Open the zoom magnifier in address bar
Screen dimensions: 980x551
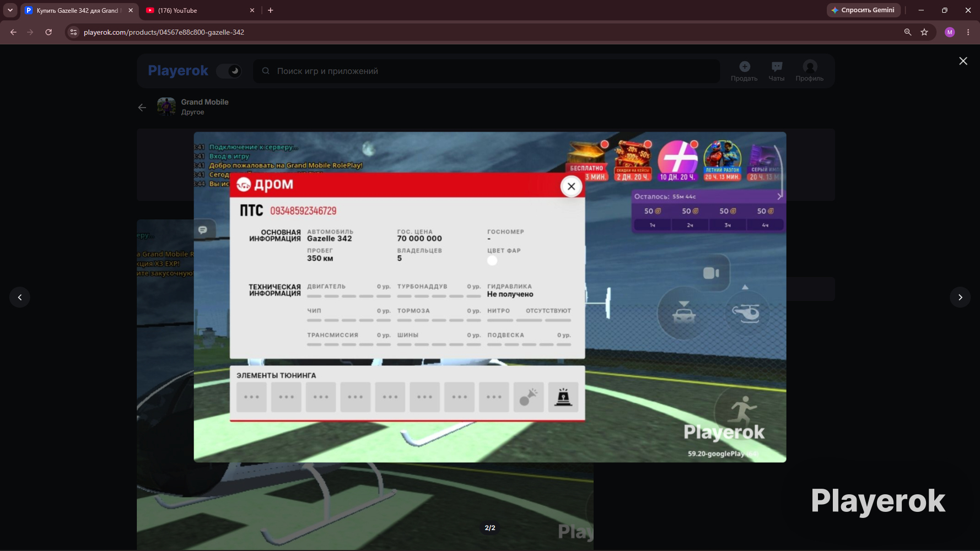pyautogui.click(x=907, y=32)
